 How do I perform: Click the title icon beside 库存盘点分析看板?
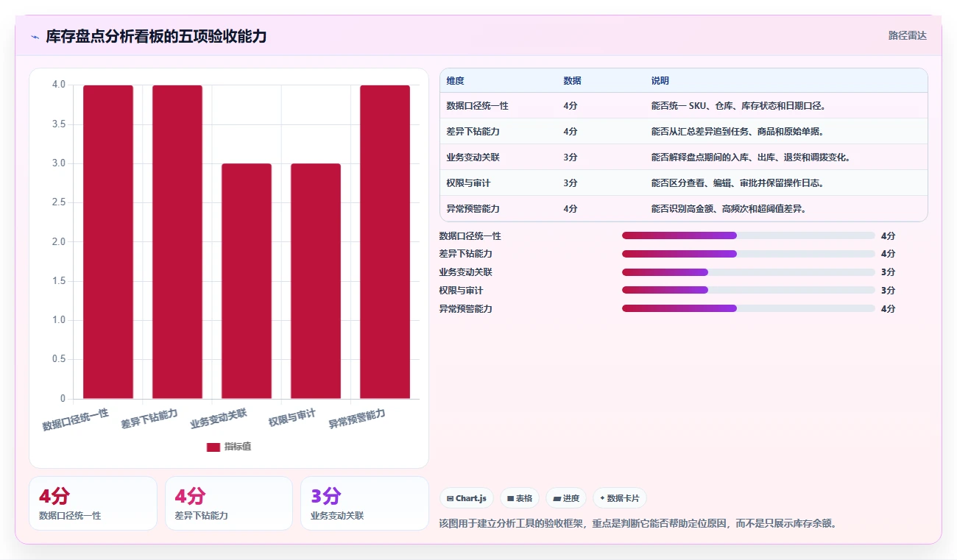[35, 37]
